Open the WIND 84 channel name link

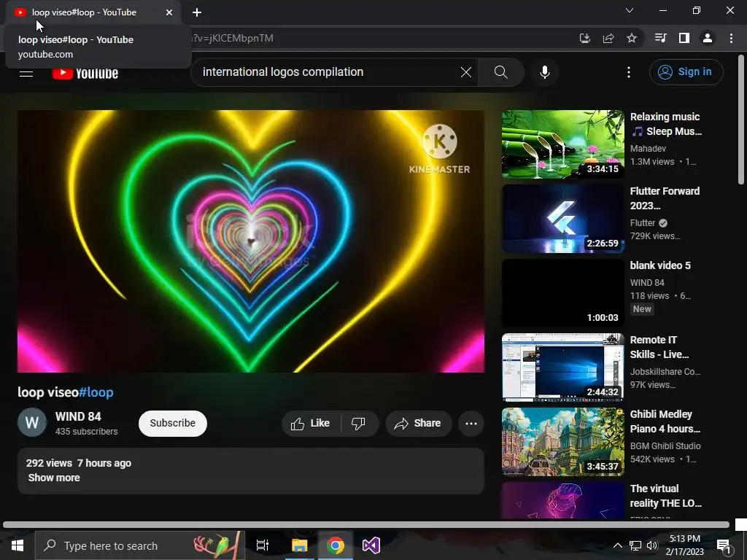78,416
